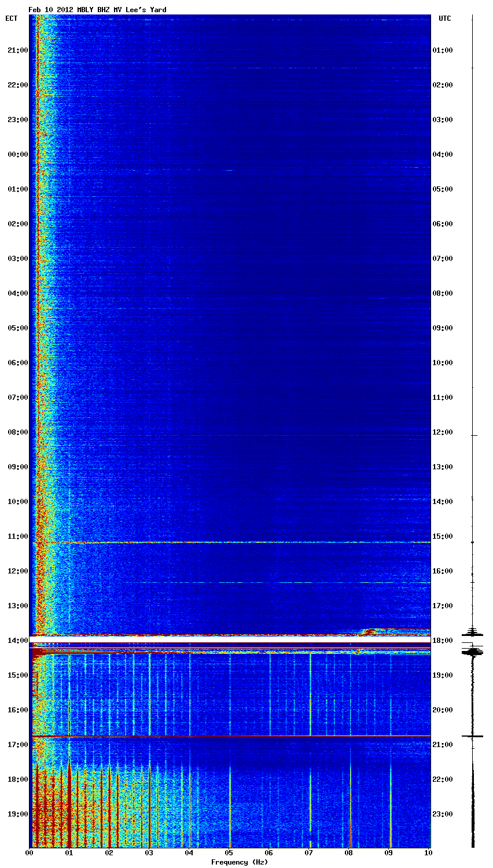Click frequency tick label 04
This screenshot has width=493, height=868.
189,853
